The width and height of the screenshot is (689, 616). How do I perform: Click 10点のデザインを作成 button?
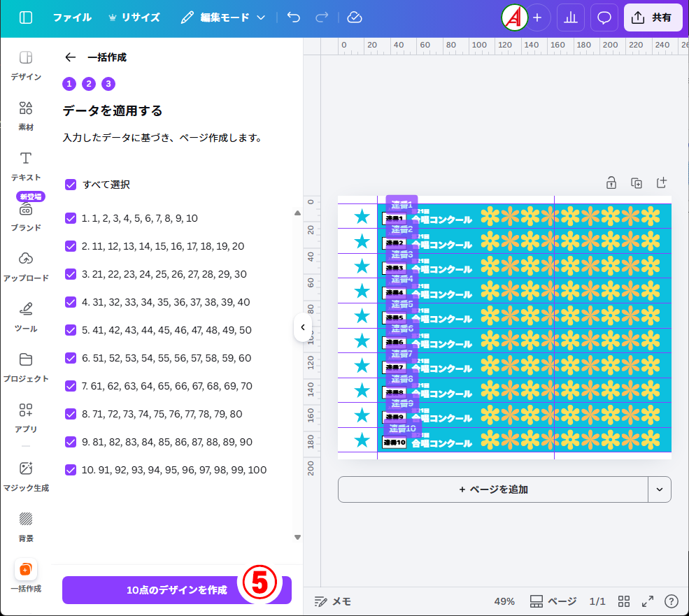click(176, 590)
